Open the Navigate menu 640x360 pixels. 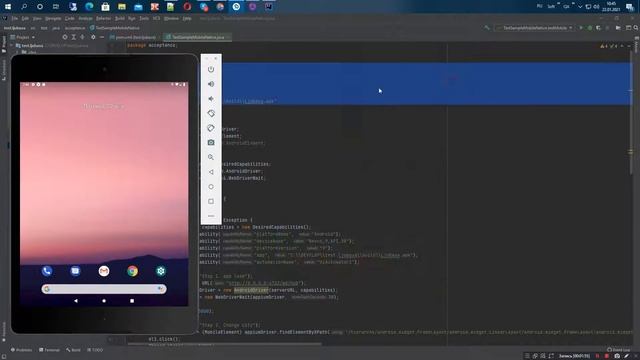click(53, 18)
